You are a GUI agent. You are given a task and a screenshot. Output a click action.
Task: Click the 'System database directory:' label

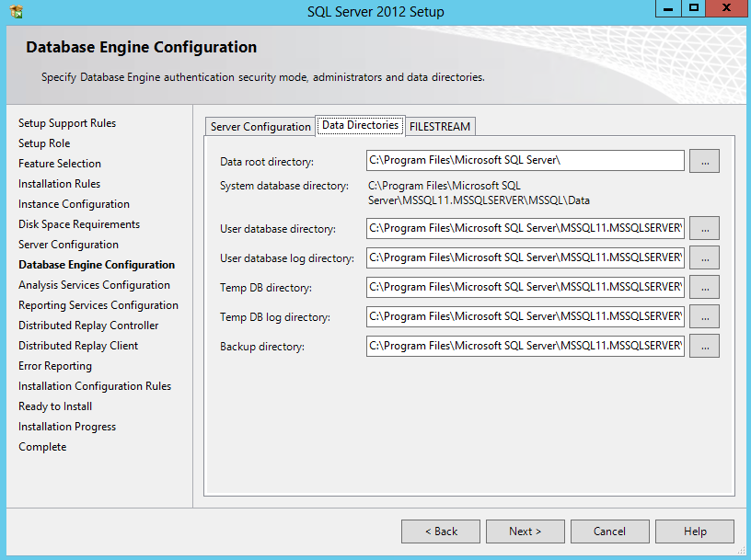(x=284, y=186)
